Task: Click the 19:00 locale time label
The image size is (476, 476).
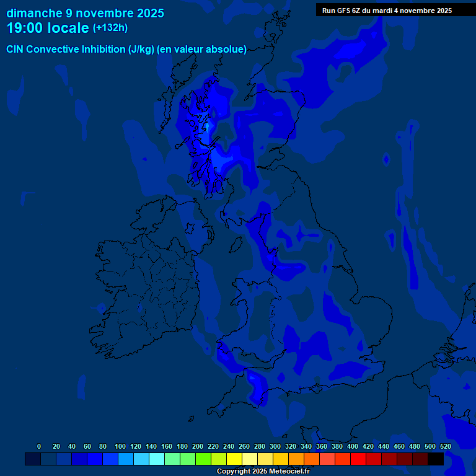Action: click(48, 28)
